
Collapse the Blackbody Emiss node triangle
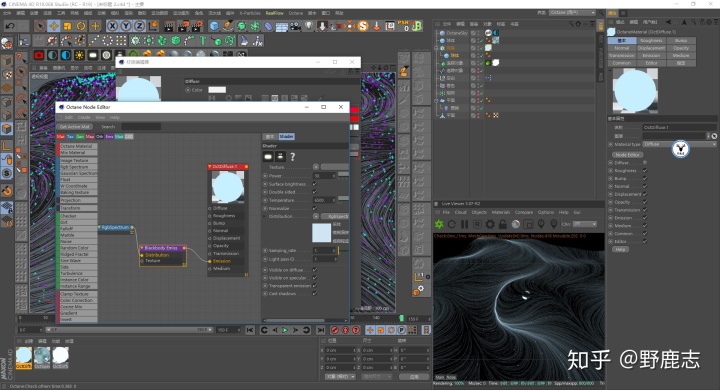click(142, 248)
